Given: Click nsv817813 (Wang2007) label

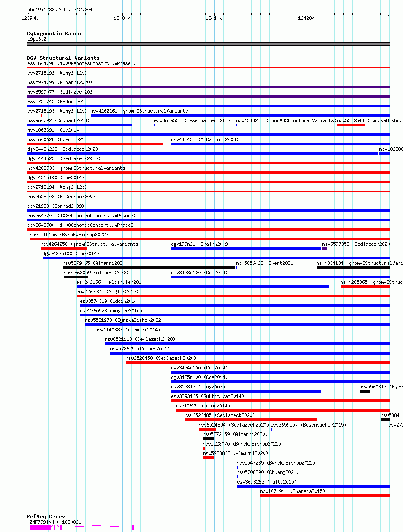Looking at the screenshot, I should [x=198, y=387].
